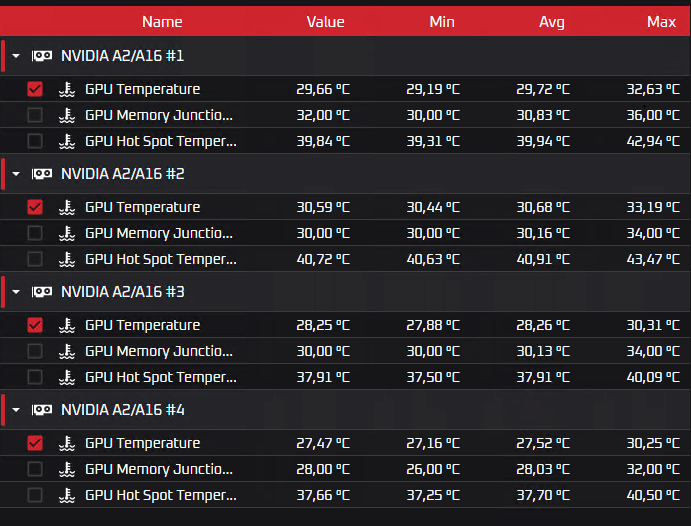Click thermometer icon of #1 GPU Memory Junction row
This screenshot has height=526, width=691.
[67, 115]
